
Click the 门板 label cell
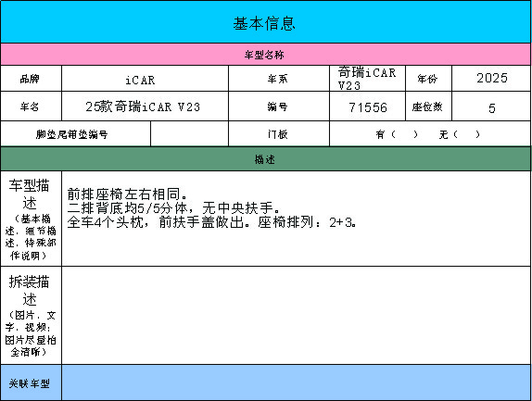pyautogui.click(x=279, y=134)
